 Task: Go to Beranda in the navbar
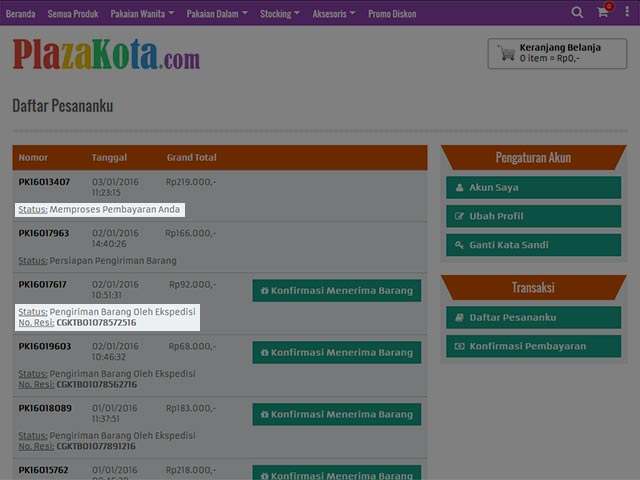(20, 13)
